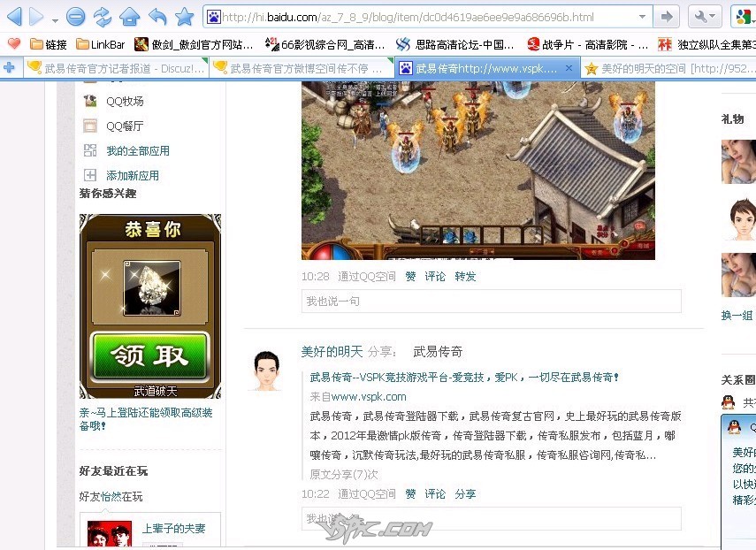This screenshot has width=756, height=550.
Task: Click the Undo/restore tab arrow icon
Action: click(x=157, y=17)
